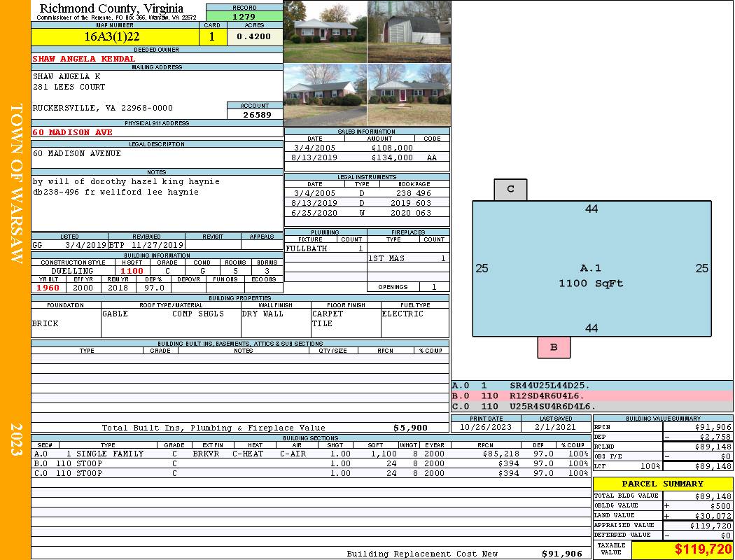Click map number 16A3(1)22
Screen dimensions: 735x560
tap(111, 36)
